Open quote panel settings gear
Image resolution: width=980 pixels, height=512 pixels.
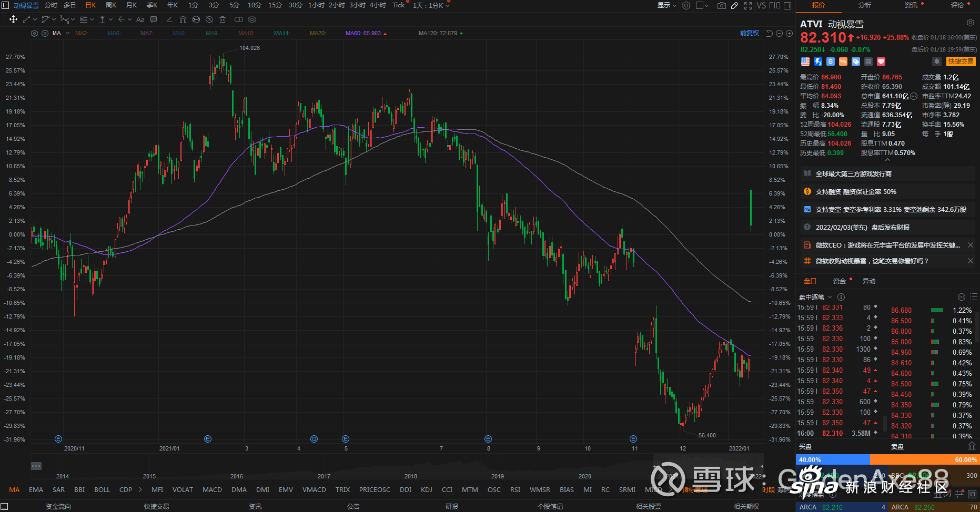[970, 23]
